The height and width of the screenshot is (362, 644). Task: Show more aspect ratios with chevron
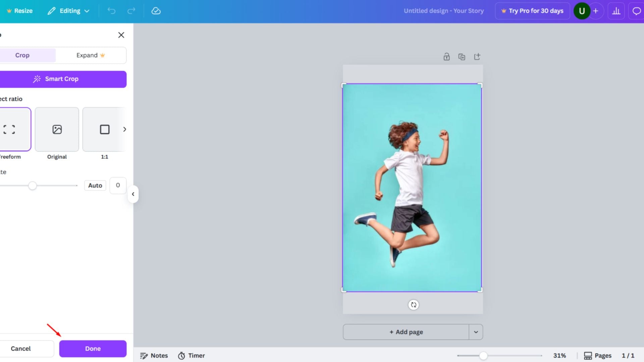(124, 129)
